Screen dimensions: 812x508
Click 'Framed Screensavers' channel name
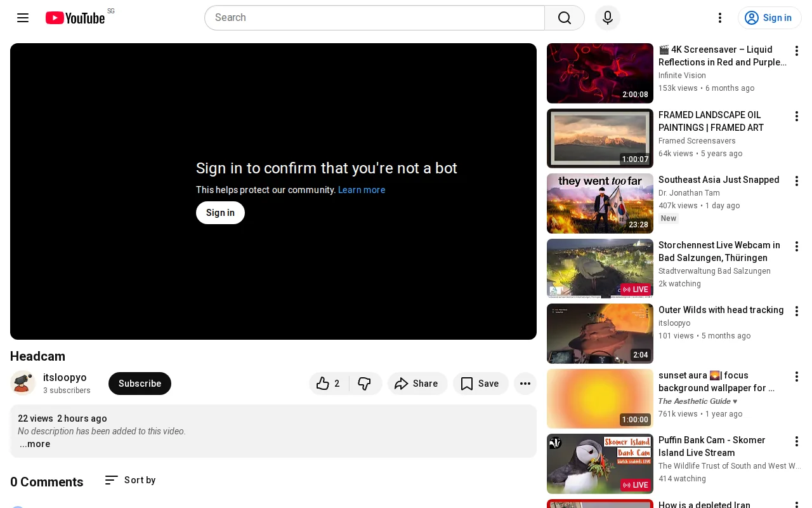point(697,141)
